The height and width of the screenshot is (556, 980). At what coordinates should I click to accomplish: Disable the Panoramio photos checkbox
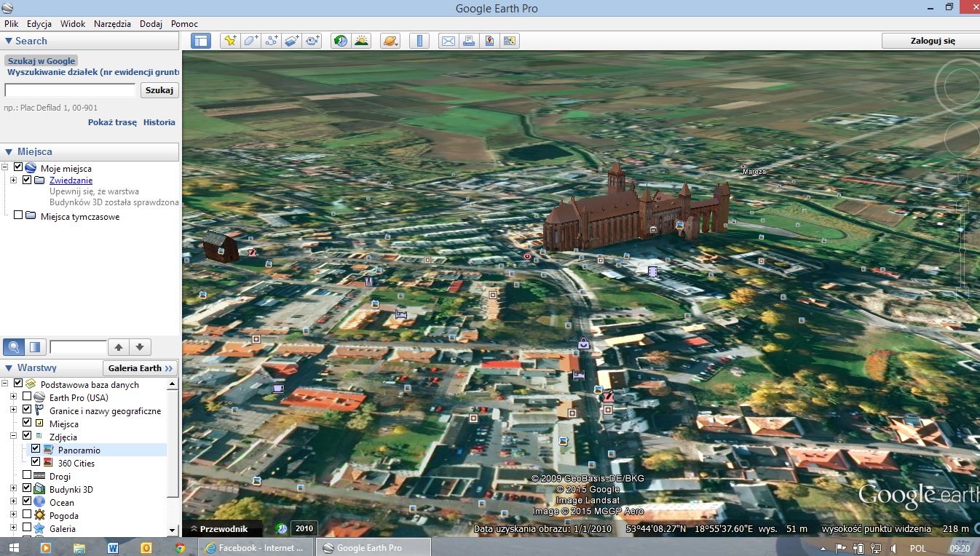coord(36,450)
